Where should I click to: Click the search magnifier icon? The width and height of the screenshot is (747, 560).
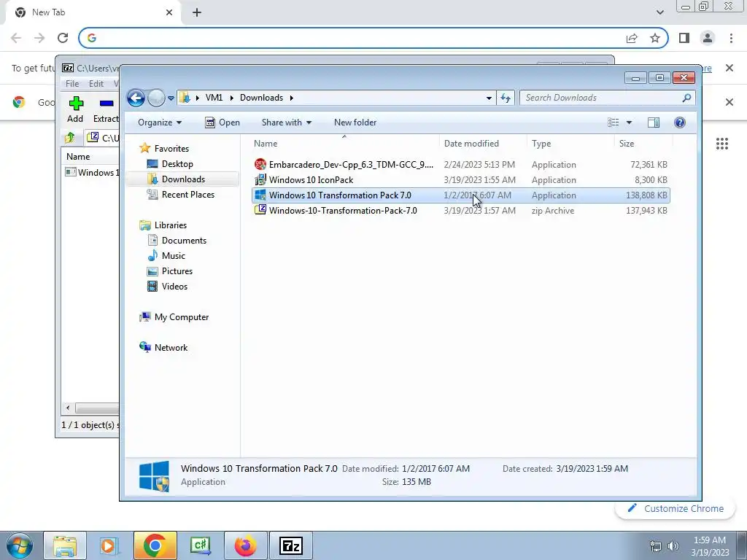pos(686,98)
